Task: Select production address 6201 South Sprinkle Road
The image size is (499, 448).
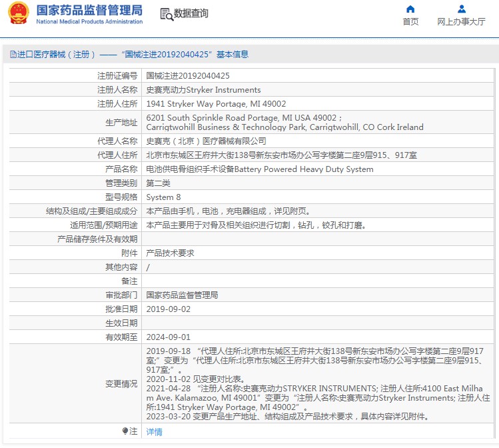Action: coord(244,118)
